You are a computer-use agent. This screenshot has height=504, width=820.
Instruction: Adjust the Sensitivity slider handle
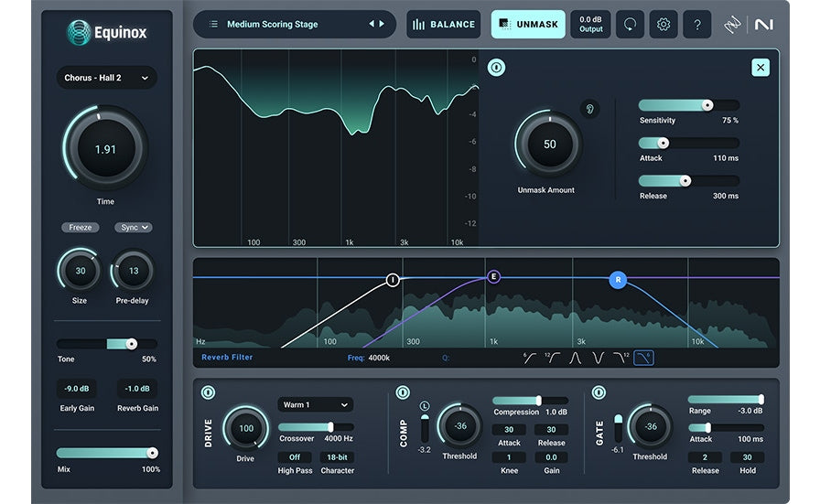point(707,105)
